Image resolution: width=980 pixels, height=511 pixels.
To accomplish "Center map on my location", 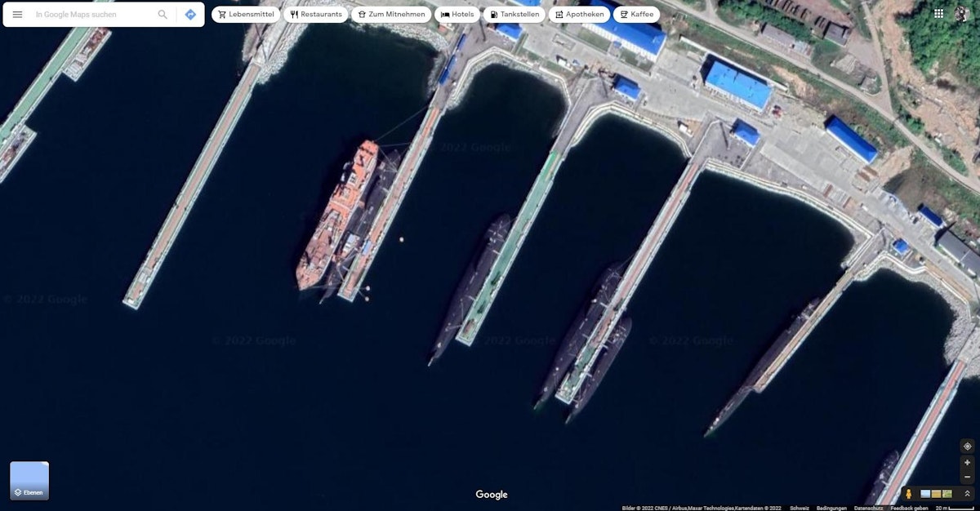I will pos(967,446).
